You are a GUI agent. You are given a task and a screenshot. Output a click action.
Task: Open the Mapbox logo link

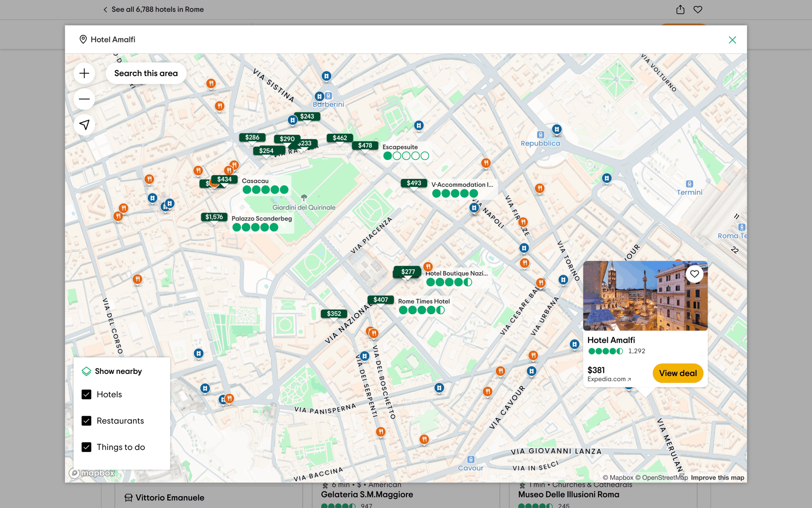(x=92, y=473)
